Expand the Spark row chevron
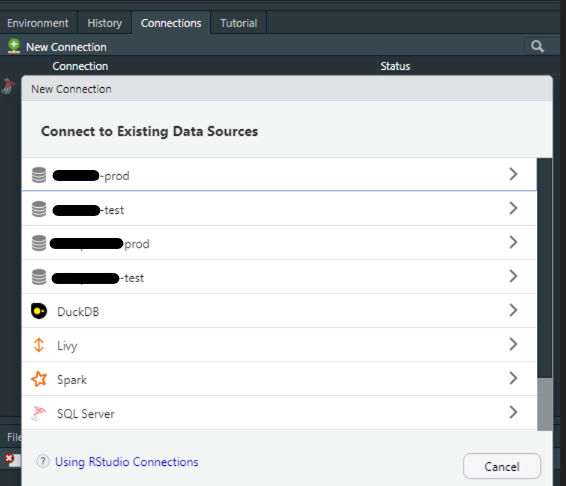Screen dimensions: 566x486 point(513,378)
